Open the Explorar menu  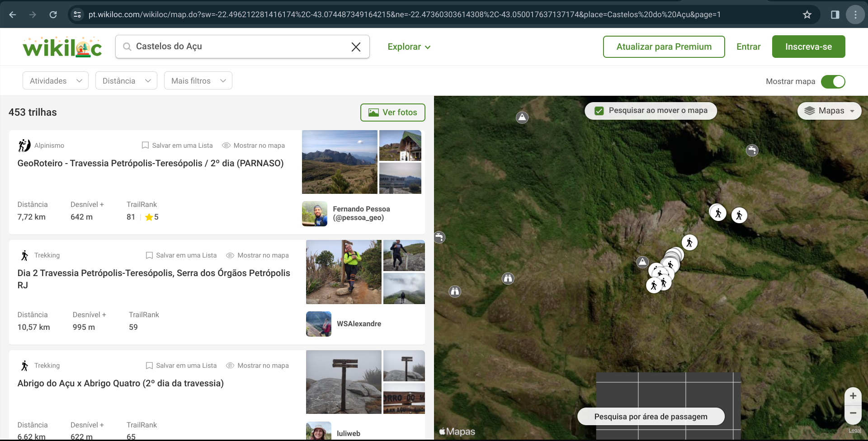coord(409,47)
